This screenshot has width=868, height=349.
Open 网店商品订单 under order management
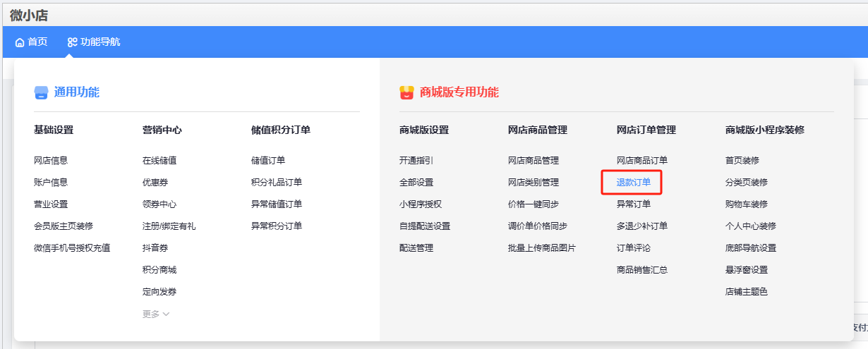pos(641,160)
